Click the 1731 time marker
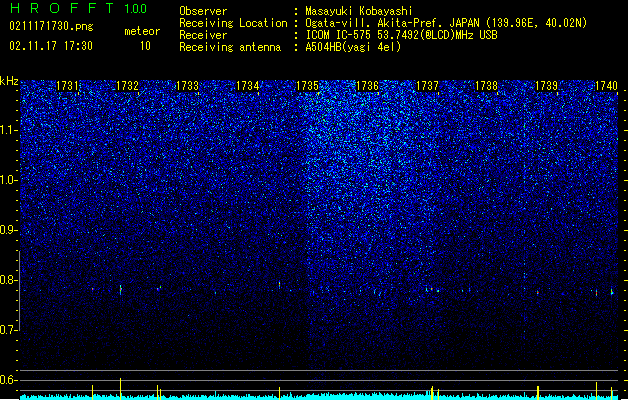The image size is (629, 400). (x=67, y=85)
